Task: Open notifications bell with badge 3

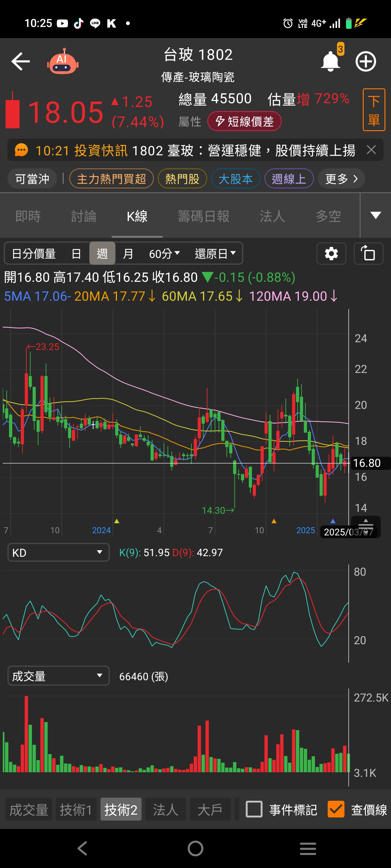Action: [330, 61]
